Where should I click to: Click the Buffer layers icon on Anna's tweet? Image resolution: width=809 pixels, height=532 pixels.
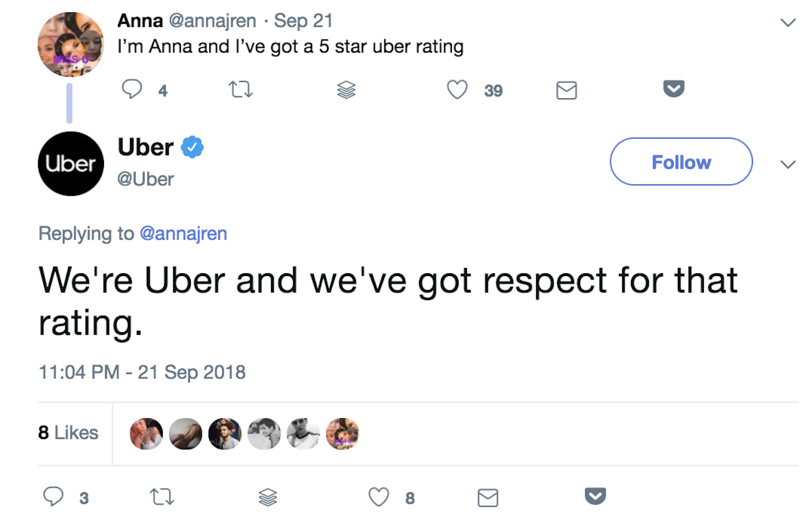coord(346,90)
